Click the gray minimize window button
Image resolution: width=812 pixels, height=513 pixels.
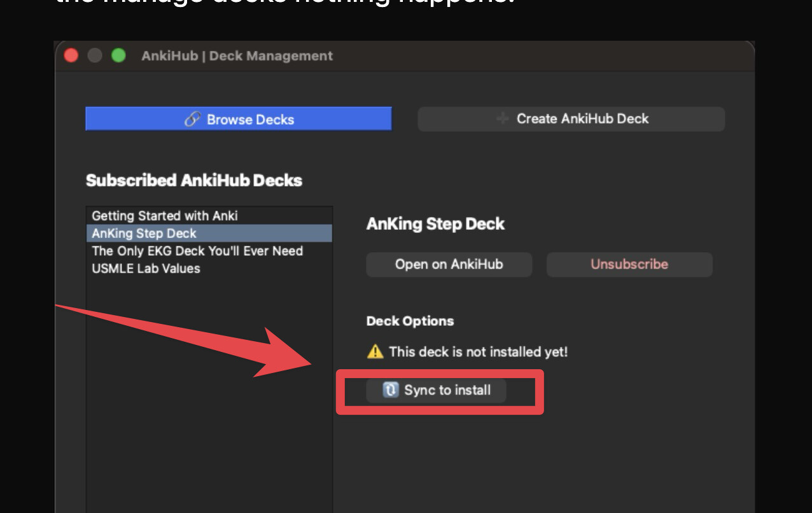pos(95,55)
